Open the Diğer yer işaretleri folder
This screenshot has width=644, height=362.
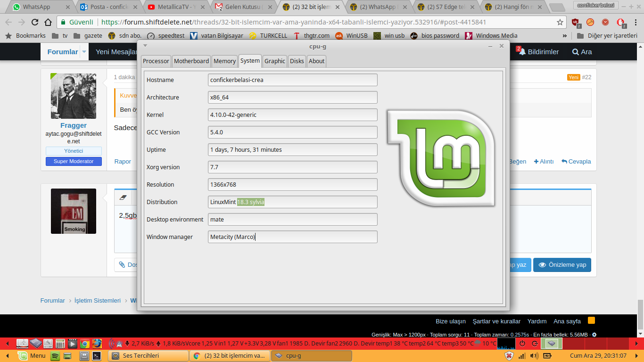[607, 35]
